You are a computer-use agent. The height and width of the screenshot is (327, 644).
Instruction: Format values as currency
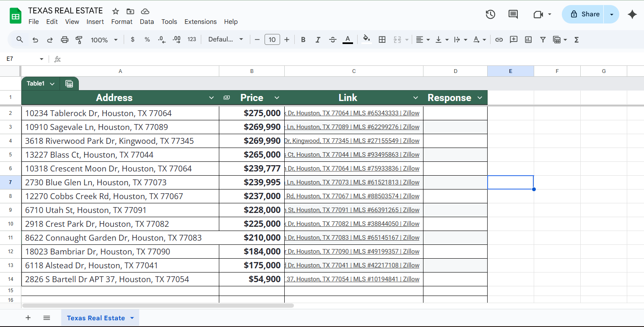pos(132,39)
